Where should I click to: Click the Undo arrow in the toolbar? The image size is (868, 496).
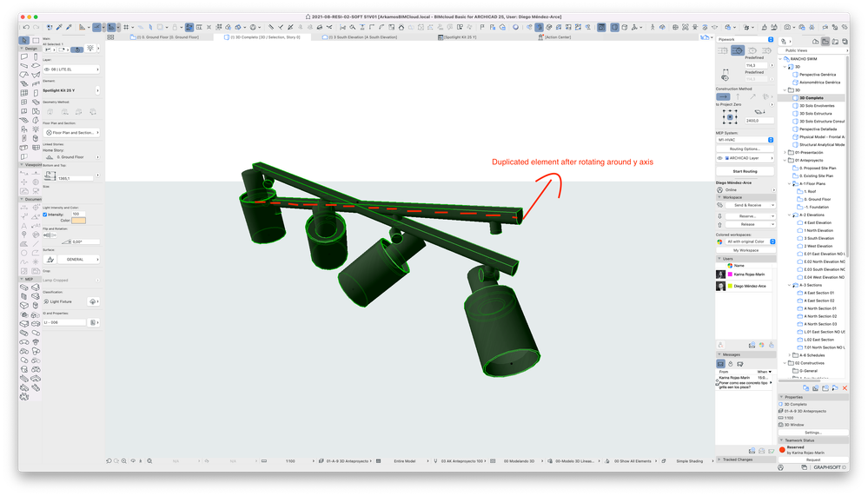(26, 27)
